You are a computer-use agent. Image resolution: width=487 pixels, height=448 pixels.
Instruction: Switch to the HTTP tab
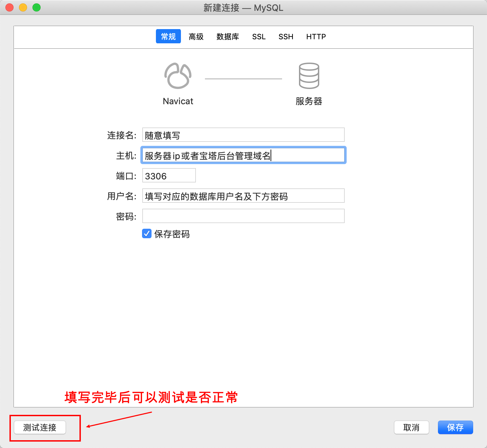coord(316,37)
